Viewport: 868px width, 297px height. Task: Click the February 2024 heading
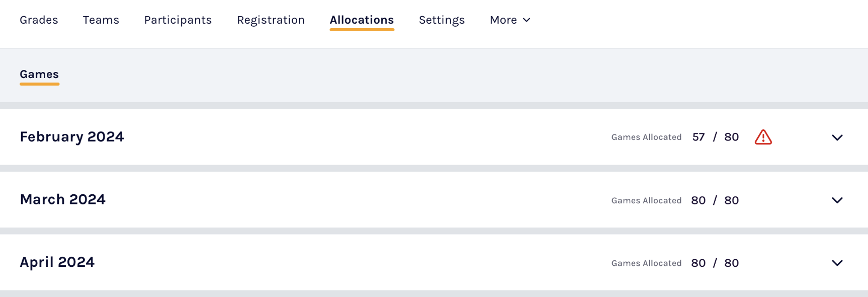[72, 137]
